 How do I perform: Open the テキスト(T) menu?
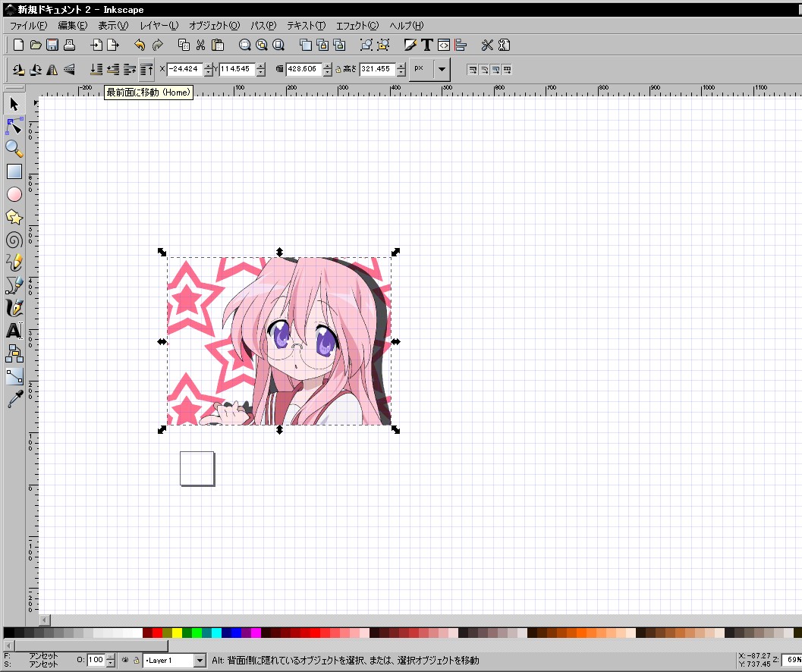(x=306, y=26)
